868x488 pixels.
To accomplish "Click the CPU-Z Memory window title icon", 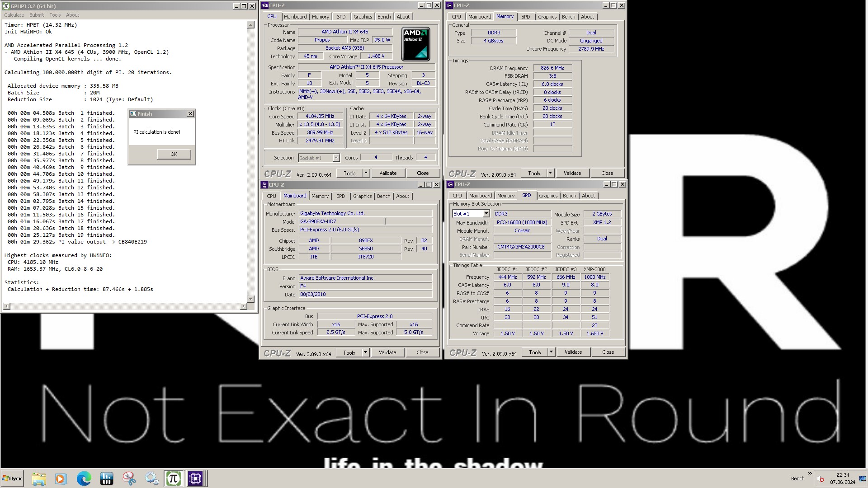I will (450, 5).
